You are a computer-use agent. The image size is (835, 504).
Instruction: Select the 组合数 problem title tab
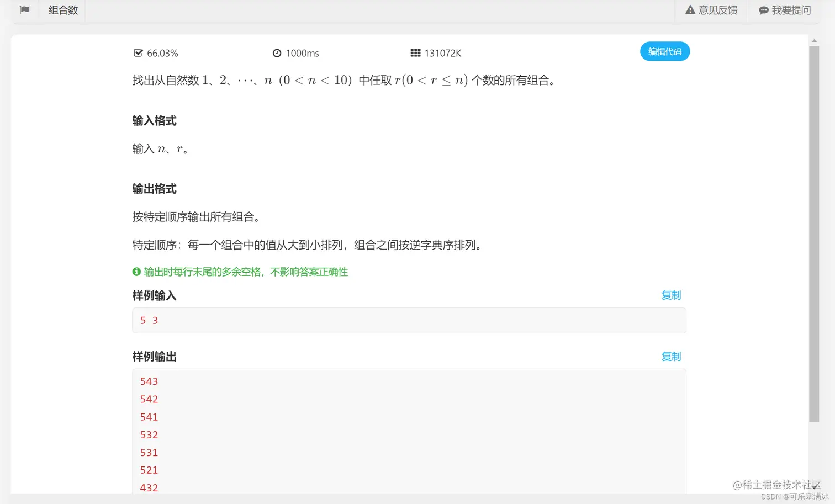pos(62,10)
